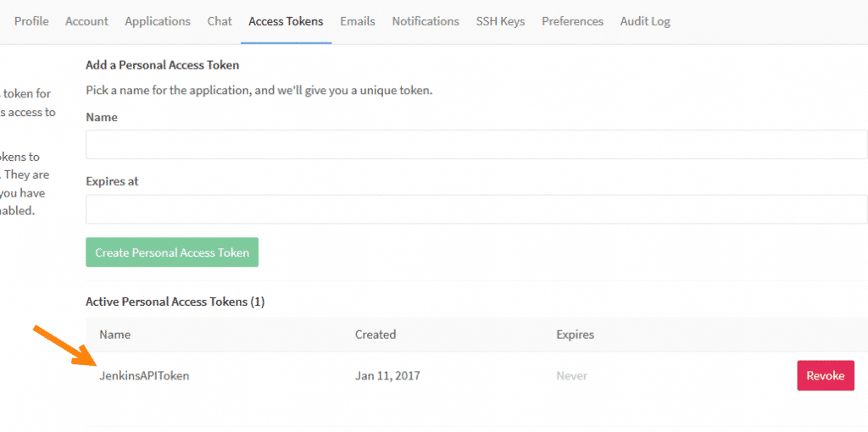Screen dimensions: 868x432
Task: Select the JenkinsAPIToken name text
Action: pyautogui.click(x=144, y=376)
